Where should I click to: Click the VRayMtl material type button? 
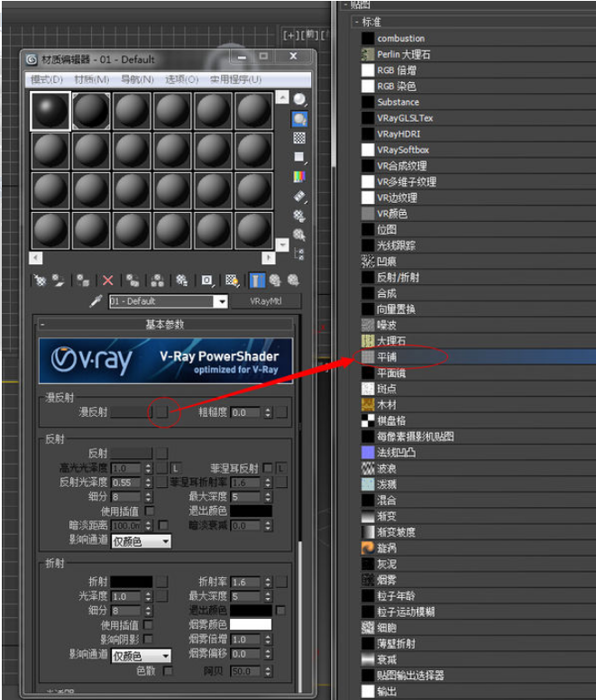click(266, 301)
